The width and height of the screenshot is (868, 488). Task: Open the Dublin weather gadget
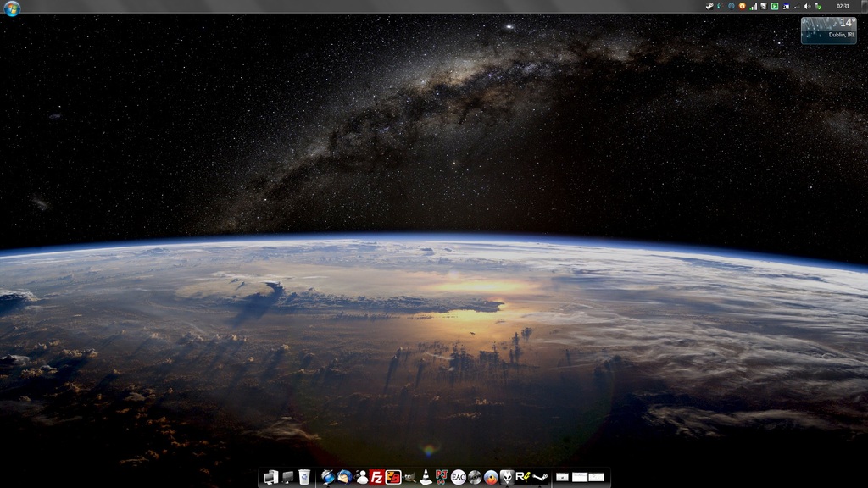tap(827, 30)
